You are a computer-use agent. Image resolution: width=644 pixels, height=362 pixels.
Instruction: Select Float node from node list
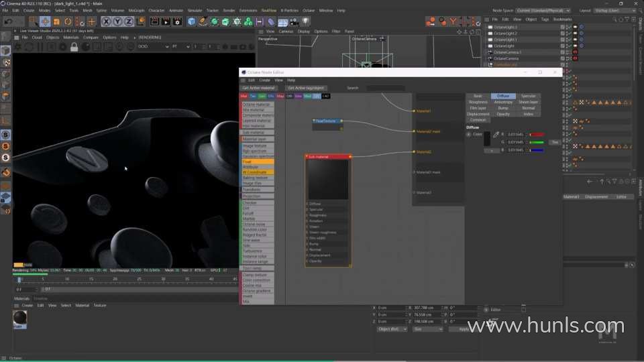(x=258, y=162)
